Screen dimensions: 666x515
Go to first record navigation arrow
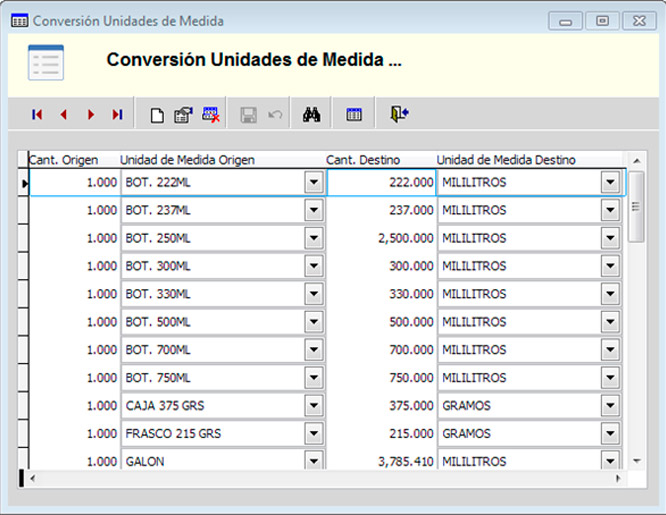point(37,115)
